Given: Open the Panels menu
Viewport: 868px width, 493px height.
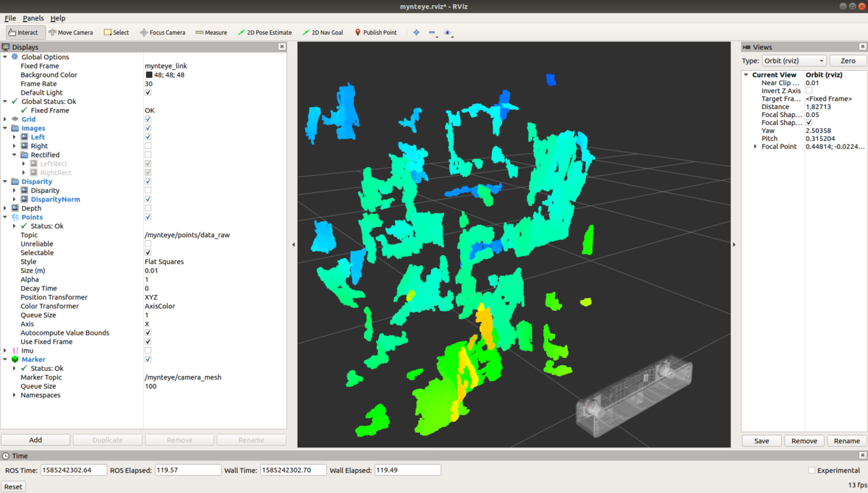Looking at the screenshot, I should (x=33, y=18).
